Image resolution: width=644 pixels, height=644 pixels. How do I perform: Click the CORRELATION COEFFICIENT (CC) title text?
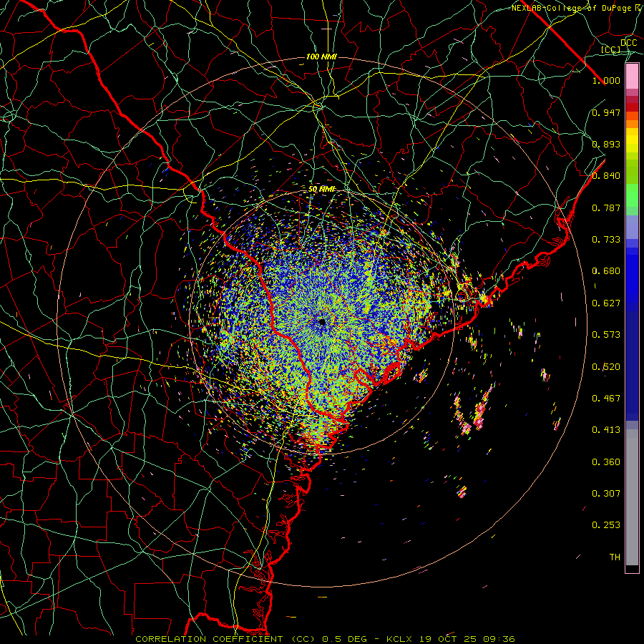coord(225,639)
